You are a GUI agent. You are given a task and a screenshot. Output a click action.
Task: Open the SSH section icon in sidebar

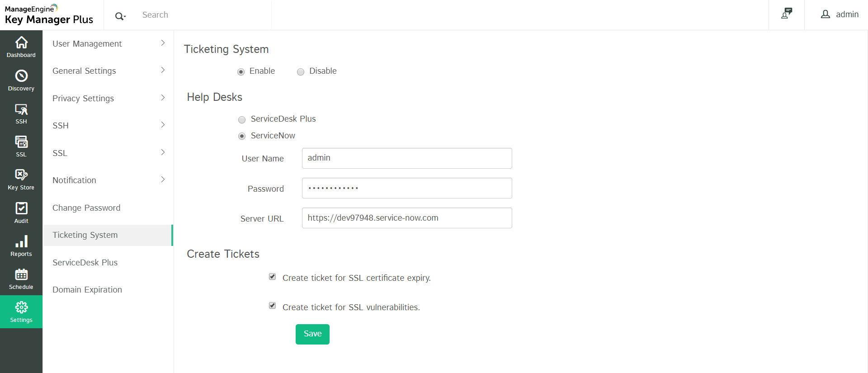(21, 113)
